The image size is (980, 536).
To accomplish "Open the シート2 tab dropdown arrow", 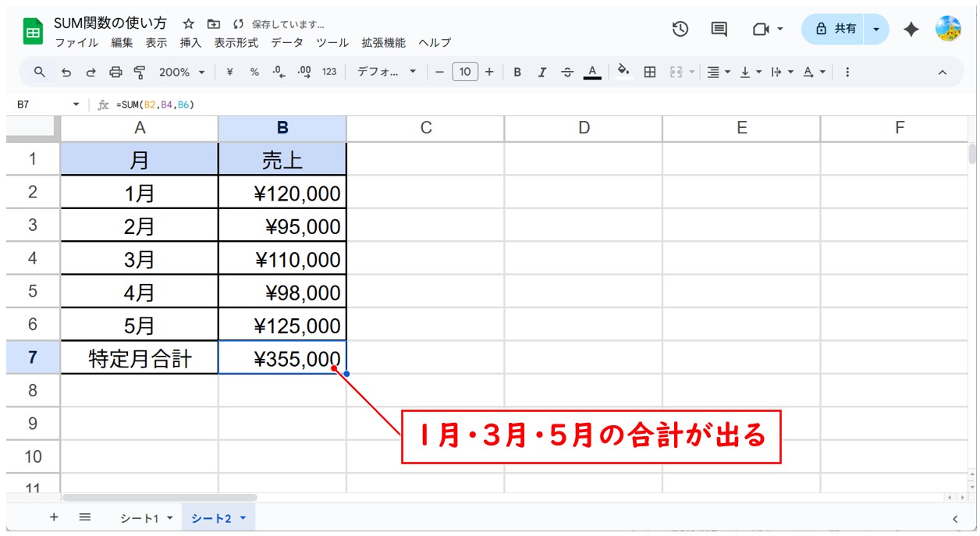I will (243, 518).
